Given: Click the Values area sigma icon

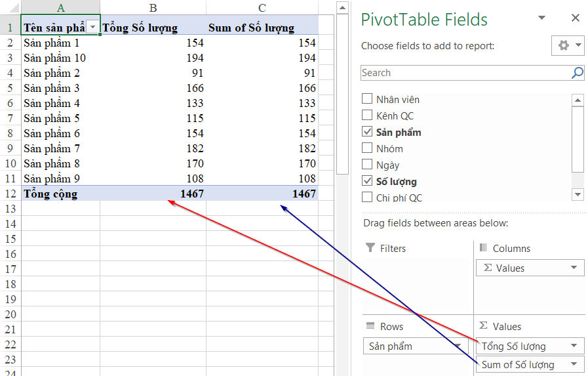Looking at the screenshot, I should tap(484, 326).
